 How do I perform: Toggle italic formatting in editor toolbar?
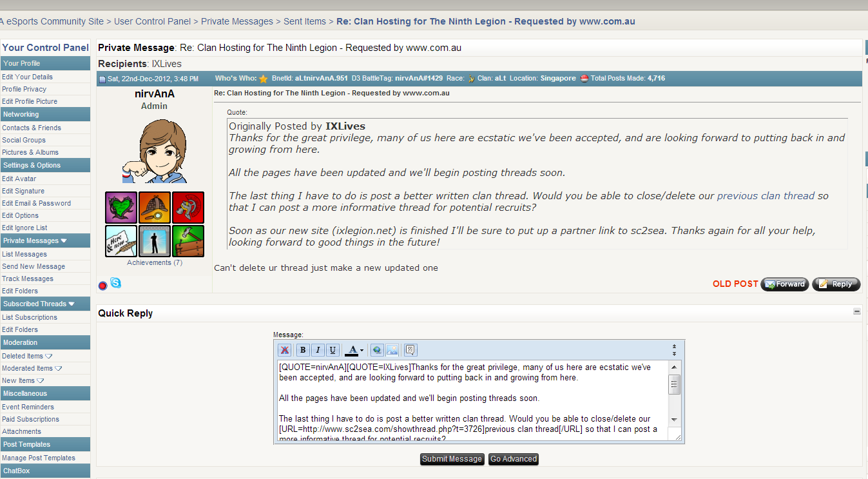(318, 350)
